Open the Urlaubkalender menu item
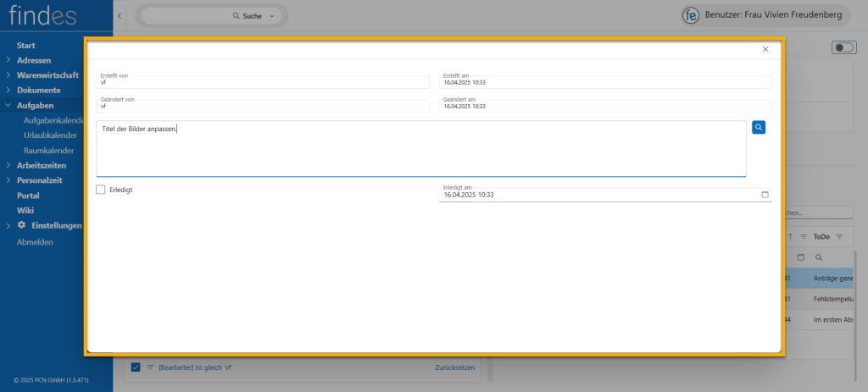The image size is (868, 392). pyautogui.click(x=50, y=135)
